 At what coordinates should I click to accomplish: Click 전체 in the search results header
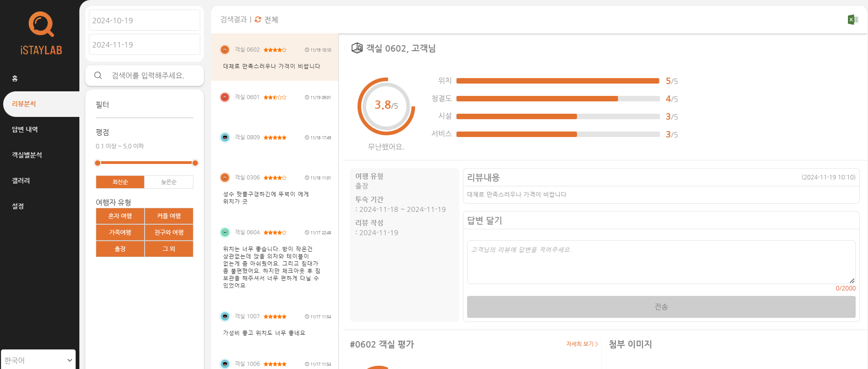(271, 20)
